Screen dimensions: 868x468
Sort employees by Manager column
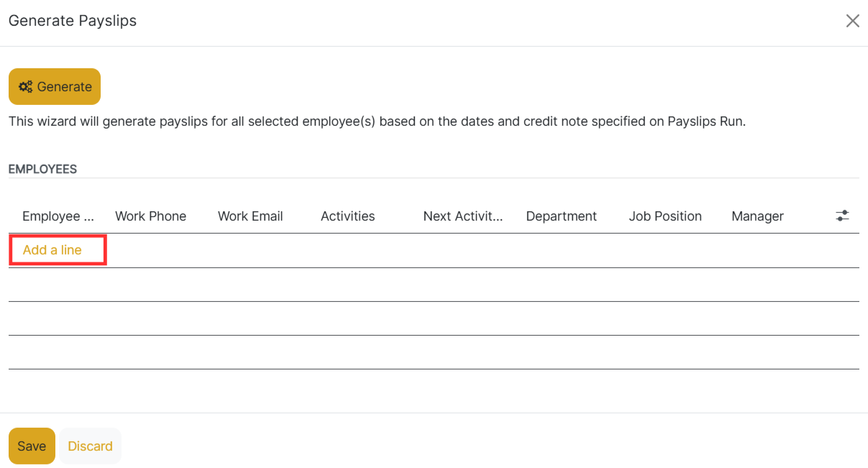[757, 216]
